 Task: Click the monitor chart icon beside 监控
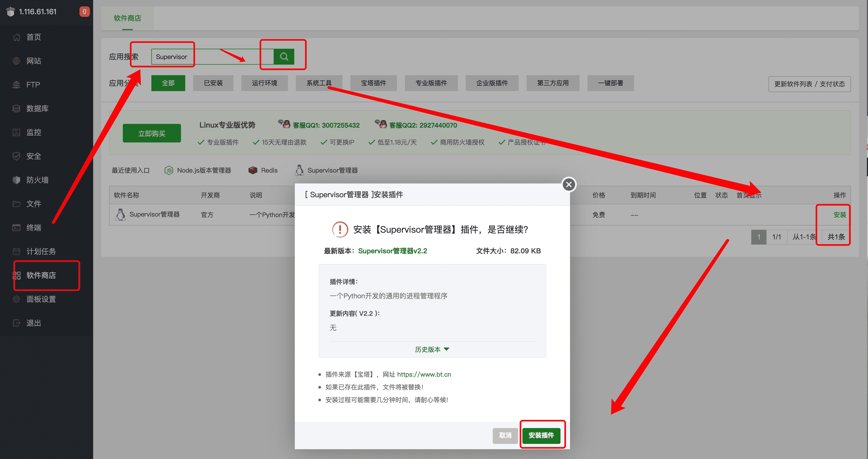16,132
